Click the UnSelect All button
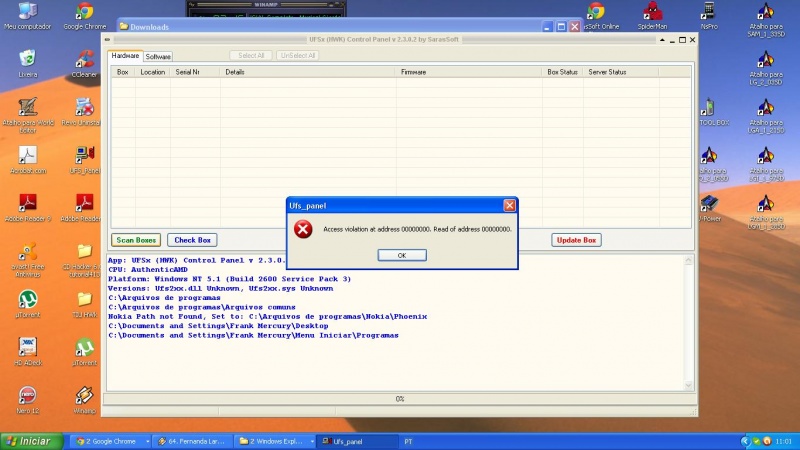The image size is (800, 450). click(298, 55)
